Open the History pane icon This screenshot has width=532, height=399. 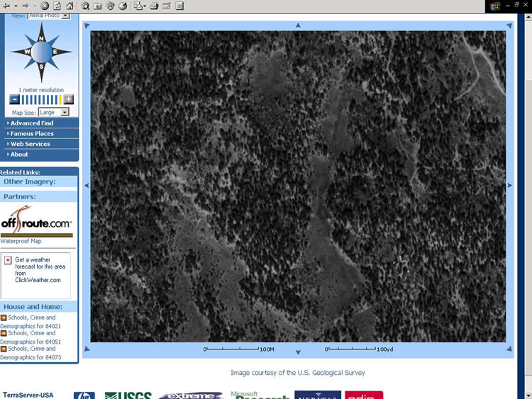tap(123, 6)
